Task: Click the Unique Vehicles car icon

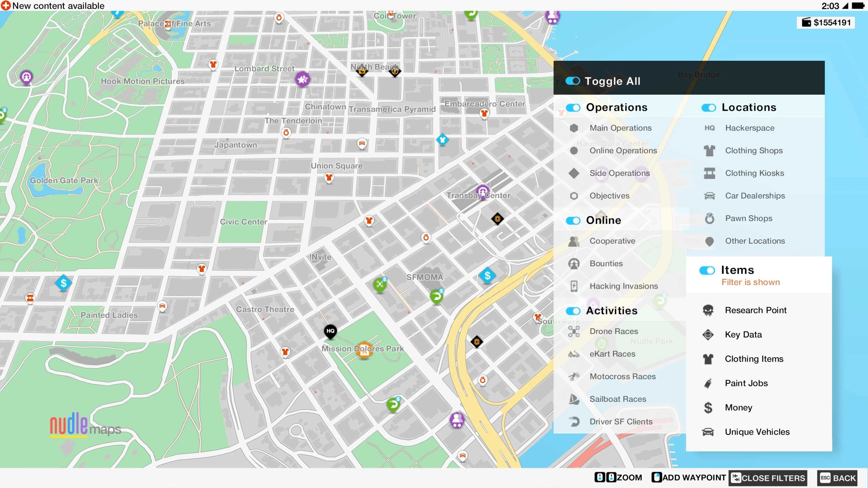Action: pos(708,432)
